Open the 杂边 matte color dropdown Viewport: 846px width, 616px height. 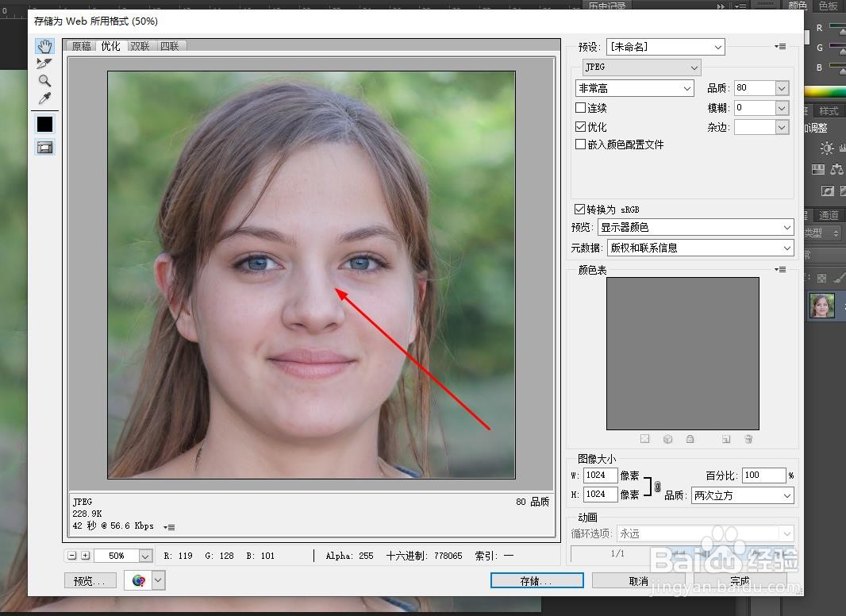point(783,128)
